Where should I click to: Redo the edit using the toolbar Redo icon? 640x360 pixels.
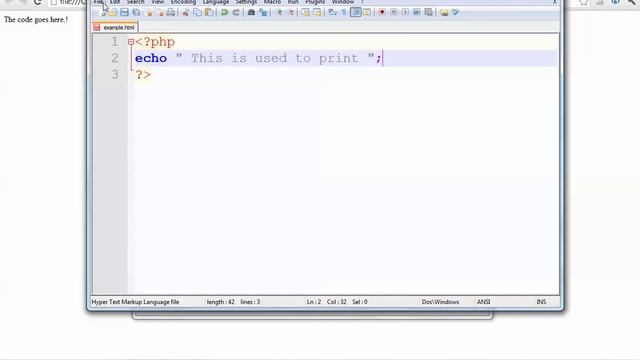236,13
